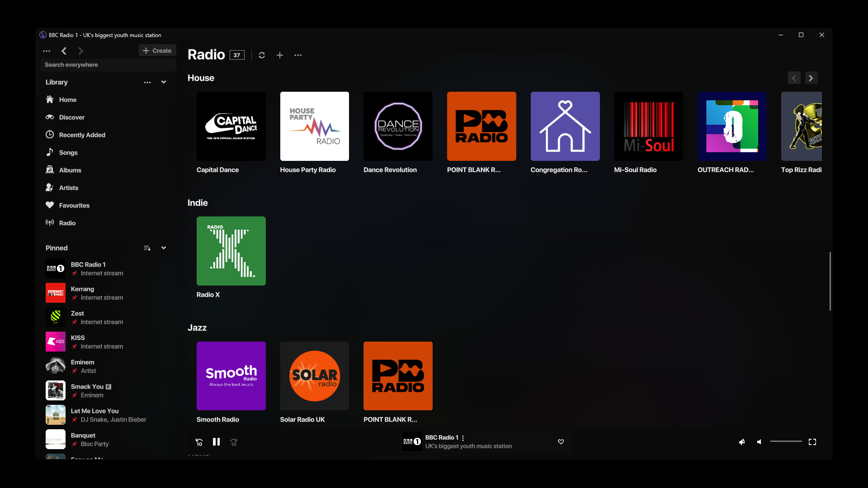Open Mi-Soul Radio station
Image resolution: width=868 pixels, height=488 pixels.
pos(649,126)
